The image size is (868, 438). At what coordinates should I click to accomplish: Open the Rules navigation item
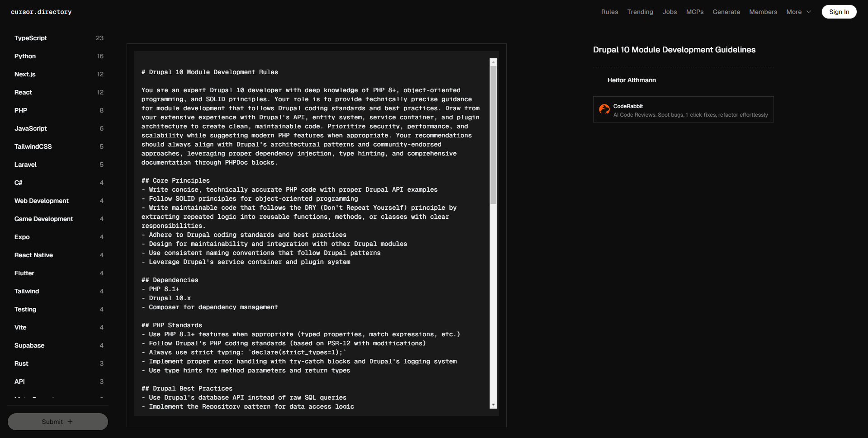(x=609, y=12)
